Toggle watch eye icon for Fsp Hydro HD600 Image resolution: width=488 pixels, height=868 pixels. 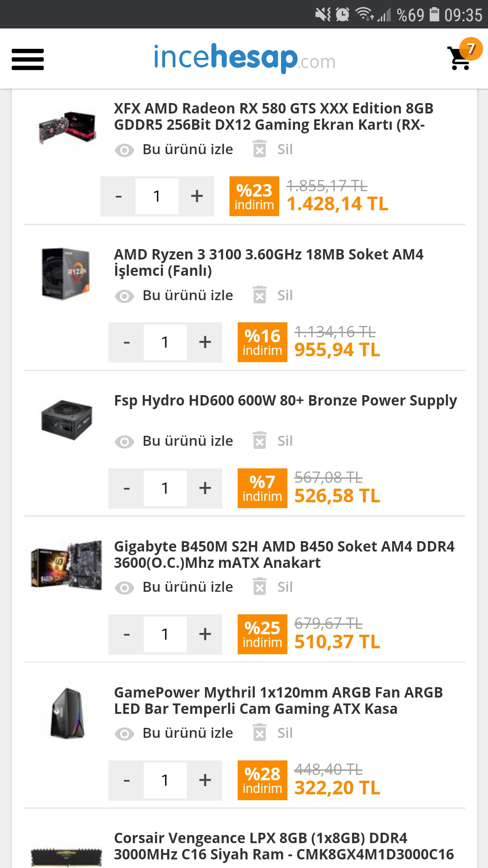(x=124, y=441)
